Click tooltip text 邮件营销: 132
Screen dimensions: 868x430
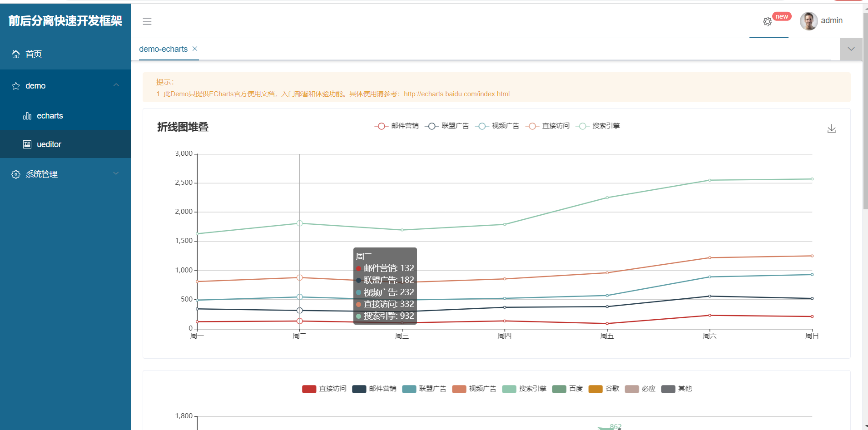click(x=389, y=268)
